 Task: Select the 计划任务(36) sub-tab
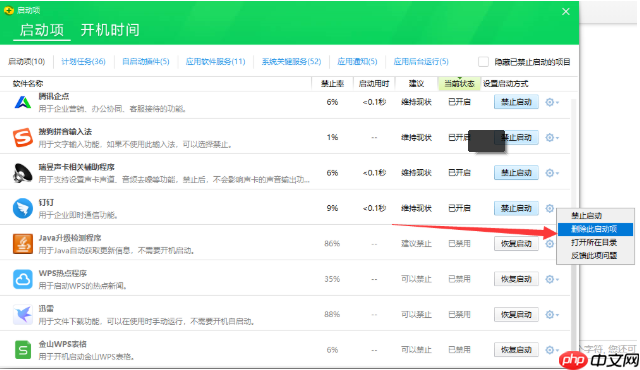click(83, 62)
